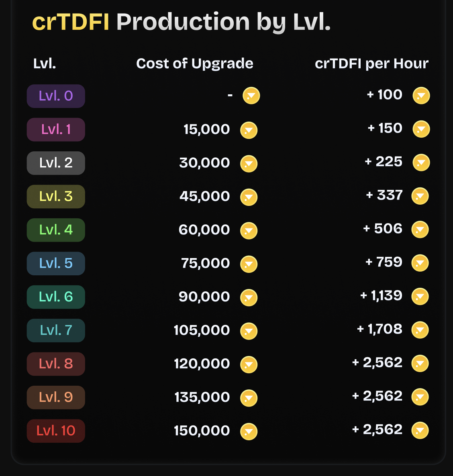Tap the yellow Lvl. 3 badge

56,196
